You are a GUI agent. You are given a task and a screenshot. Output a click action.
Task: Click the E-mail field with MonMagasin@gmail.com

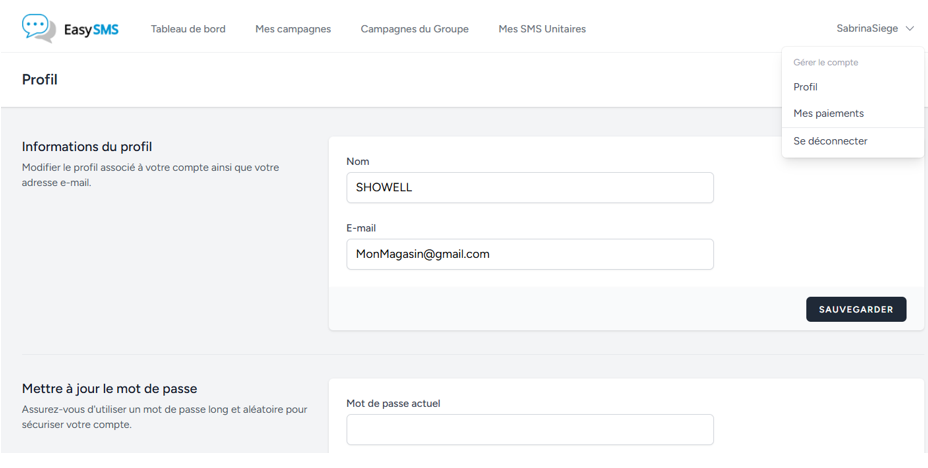pos(530,254)
